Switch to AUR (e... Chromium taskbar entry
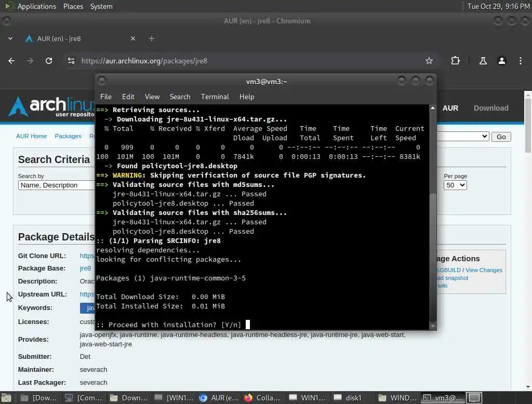The image size is (532, 404). click(x=219, y=398)
